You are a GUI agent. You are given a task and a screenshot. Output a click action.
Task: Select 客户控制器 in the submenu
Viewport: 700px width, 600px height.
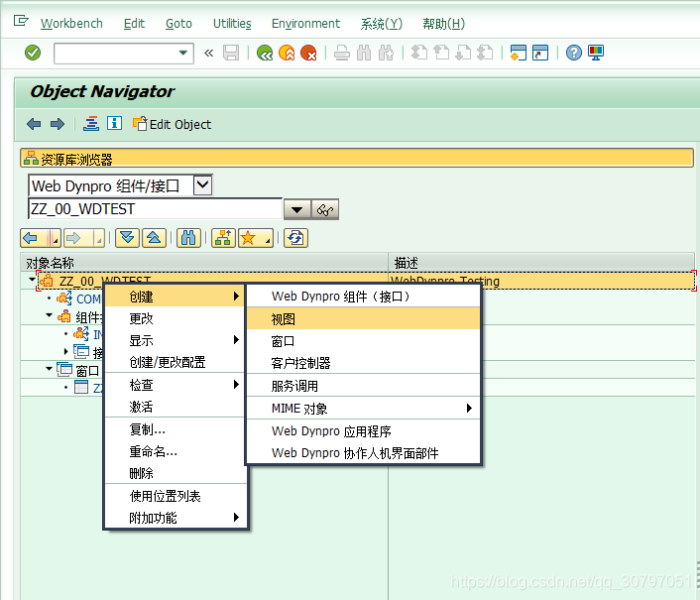tap(363, 363)
